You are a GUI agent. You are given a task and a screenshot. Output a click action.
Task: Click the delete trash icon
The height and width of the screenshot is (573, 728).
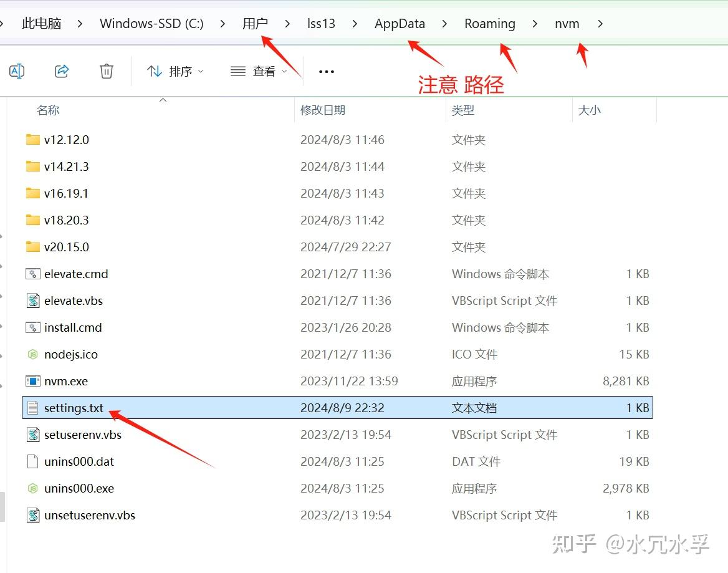pyautogui.click(x=106, y=70)
